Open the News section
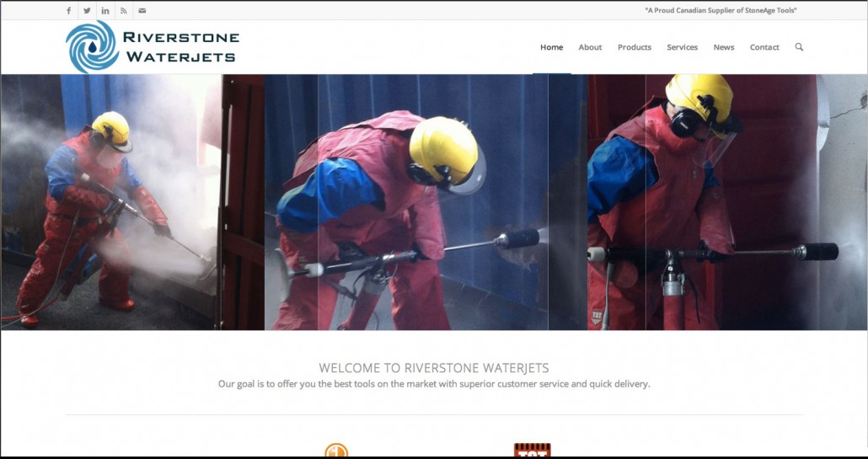Image resolution: width=868 pixels, height=459 pixels. click(724, 47)
